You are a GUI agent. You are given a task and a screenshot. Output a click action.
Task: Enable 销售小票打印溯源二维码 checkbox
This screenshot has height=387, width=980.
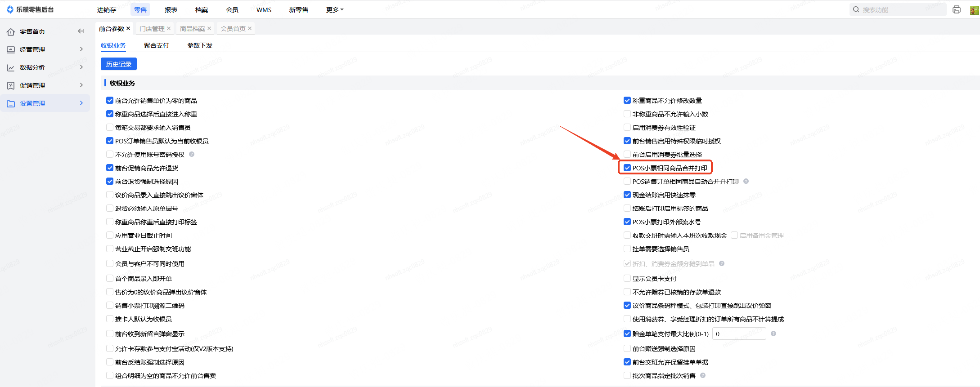click(110, 305)
